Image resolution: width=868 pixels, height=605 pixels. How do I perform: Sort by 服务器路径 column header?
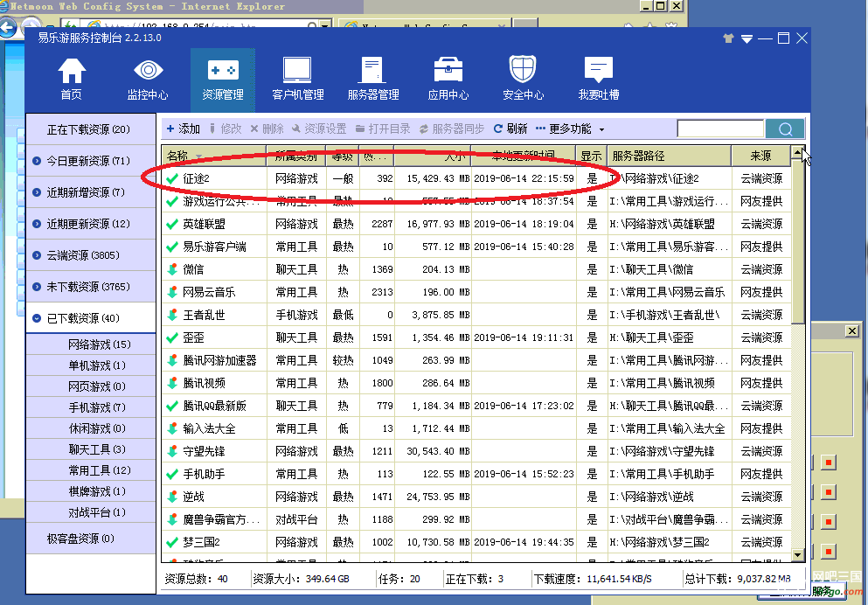(670, 156)
